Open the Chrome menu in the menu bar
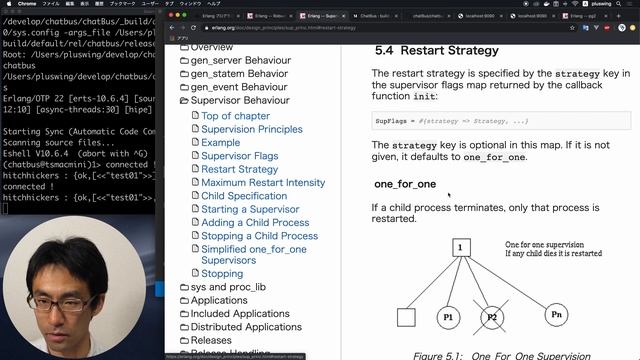This screenshot has width=640, height=360. (x=27, y=4)
